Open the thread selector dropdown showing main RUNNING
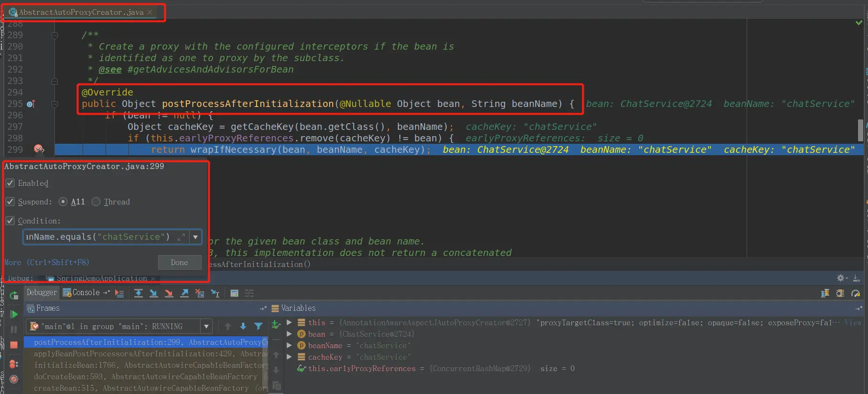This screenshot has height=394, width=868. click(119, 326)
